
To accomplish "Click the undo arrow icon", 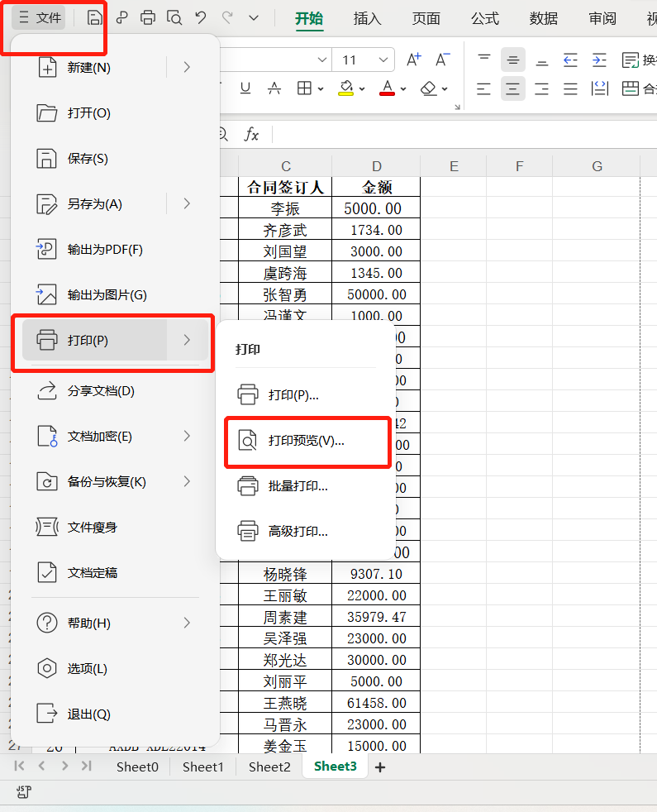I will pos(201,17).
